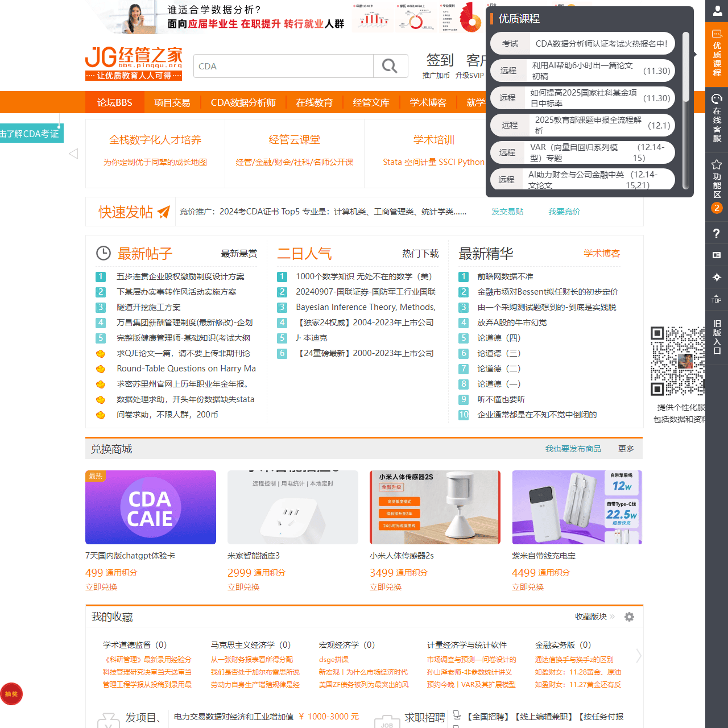Open the 米家智能插座 product image

[293, 507]
